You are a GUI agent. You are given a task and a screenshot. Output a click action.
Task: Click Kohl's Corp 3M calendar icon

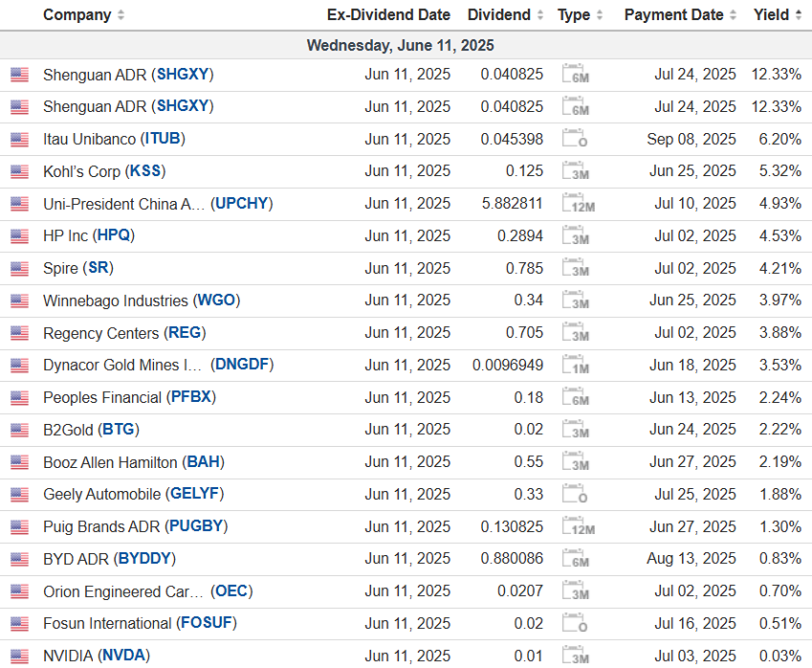(576, 170)
